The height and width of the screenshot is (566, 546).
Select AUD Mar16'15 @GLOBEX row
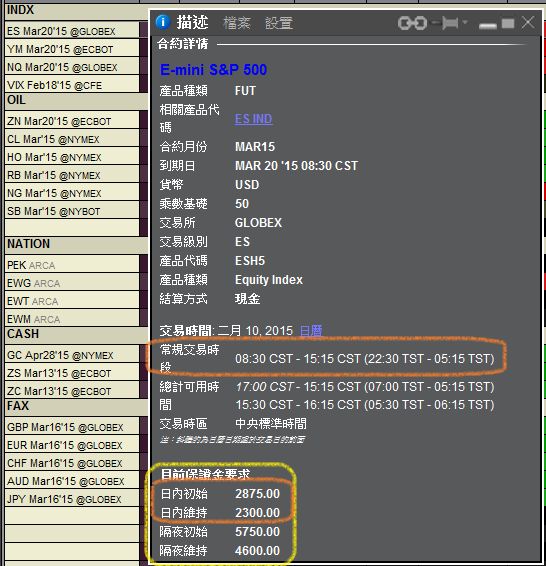[x=72, y=481]
